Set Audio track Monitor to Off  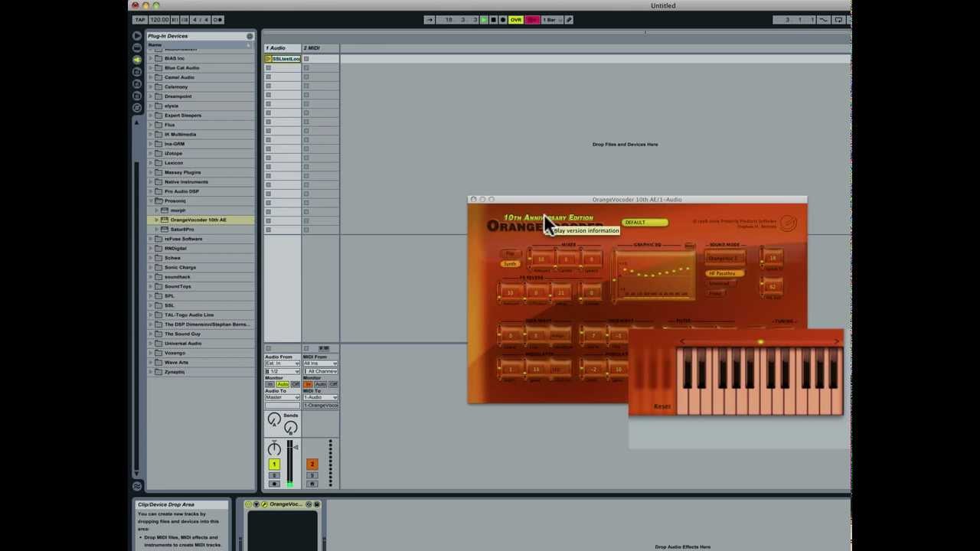(x=296, y=384)
